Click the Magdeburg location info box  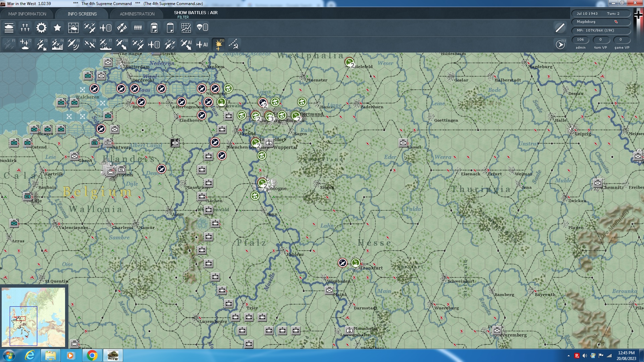click(x=600, y=22)
